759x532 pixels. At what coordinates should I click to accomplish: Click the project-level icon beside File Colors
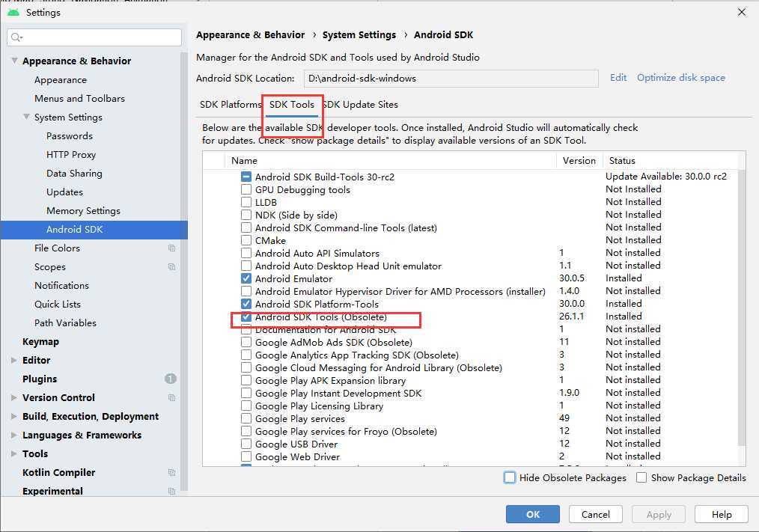tap(171, 248)
